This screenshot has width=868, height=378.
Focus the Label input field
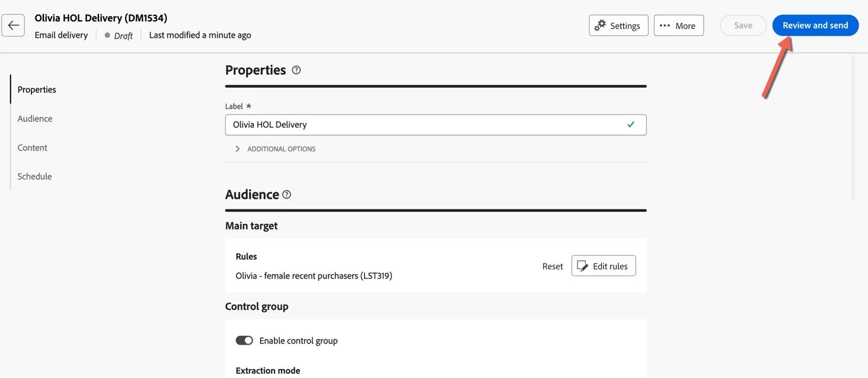coord(436,125)
